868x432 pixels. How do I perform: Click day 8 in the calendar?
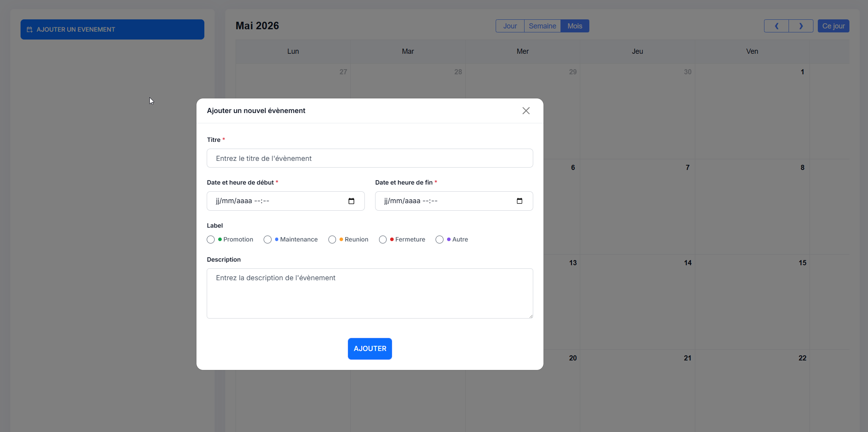(802, 168)
